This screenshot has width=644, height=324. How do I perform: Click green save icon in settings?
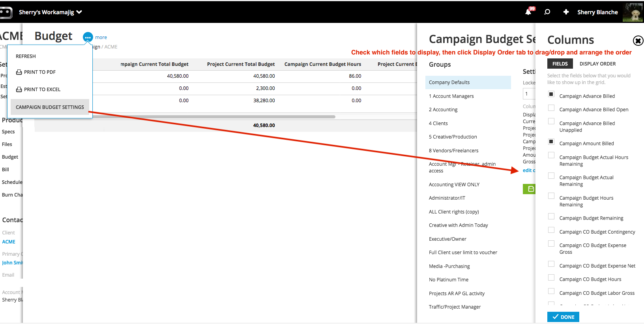click(530, 189)
